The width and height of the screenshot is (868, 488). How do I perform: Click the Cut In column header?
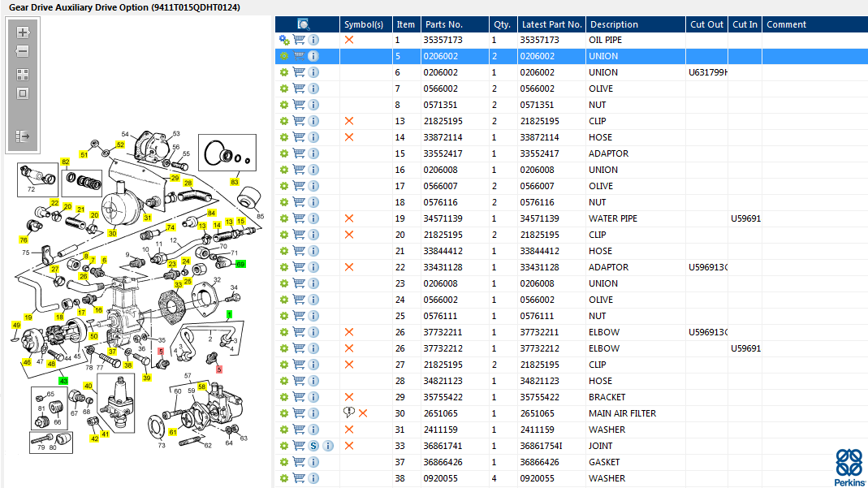point(745,24)
